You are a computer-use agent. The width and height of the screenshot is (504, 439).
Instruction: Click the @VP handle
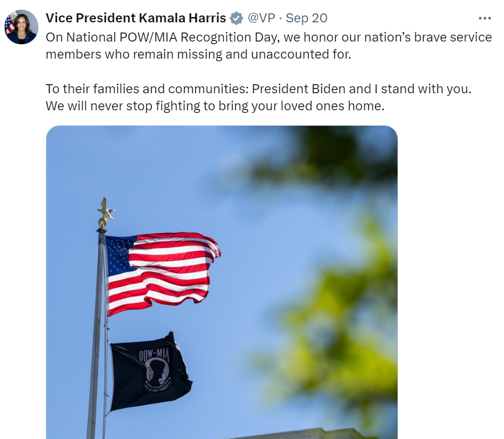coord(262,18)
